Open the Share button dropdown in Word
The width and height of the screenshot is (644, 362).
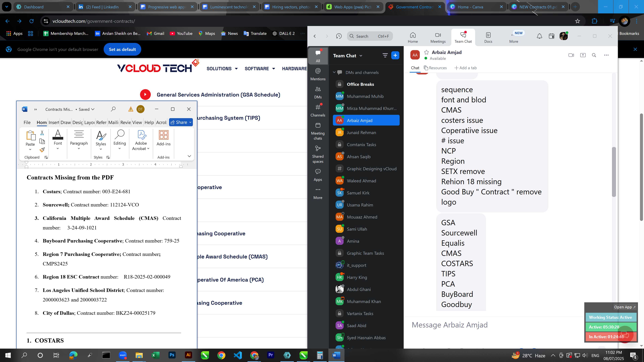[190, 122]
